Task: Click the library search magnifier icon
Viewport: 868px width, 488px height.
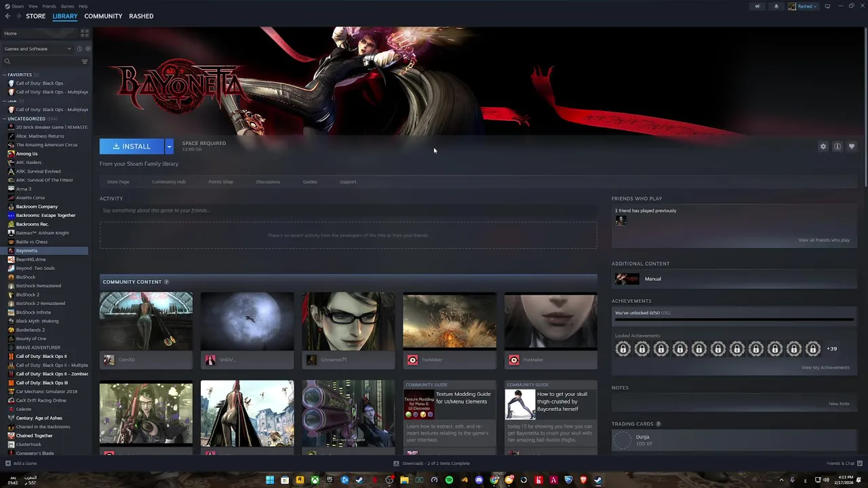Action: 7,62
